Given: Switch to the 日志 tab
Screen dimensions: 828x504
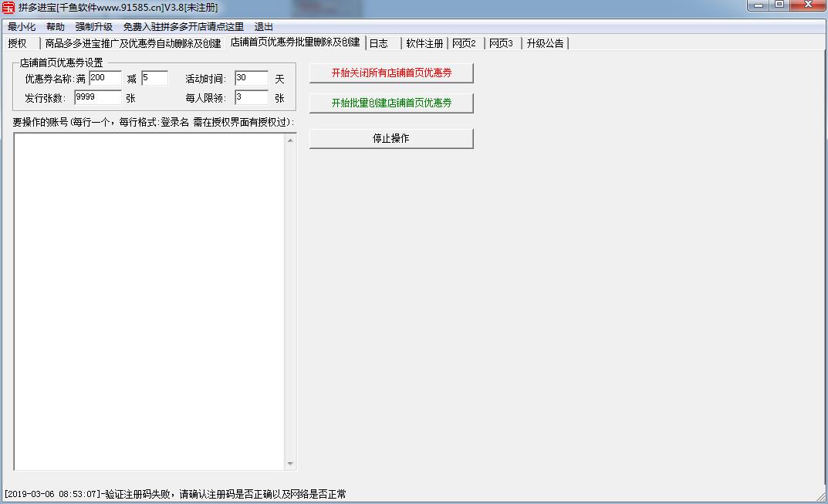Looking at the screenshot, I should pos(379,42).
